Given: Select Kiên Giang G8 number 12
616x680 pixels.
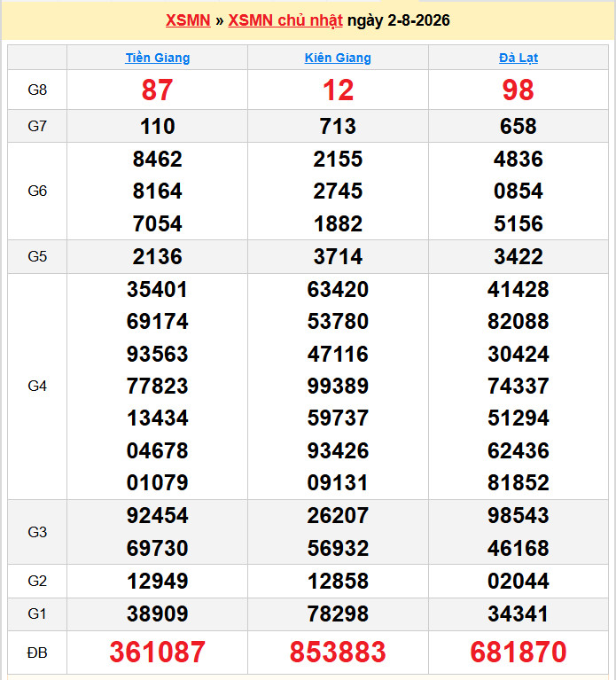Looking at the screenshot, I should [338, 90].
